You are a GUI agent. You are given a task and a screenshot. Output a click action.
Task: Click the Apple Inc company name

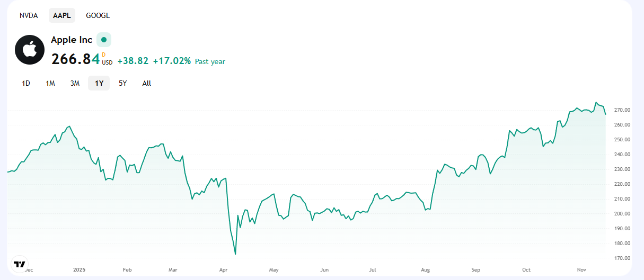tap(72, 40)
